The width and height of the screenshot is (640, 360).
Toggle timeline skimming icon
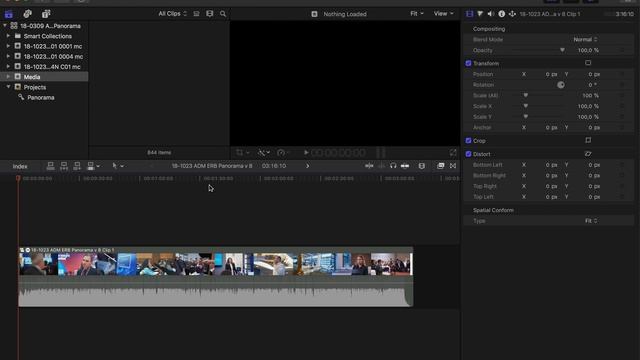click(369, 166)
